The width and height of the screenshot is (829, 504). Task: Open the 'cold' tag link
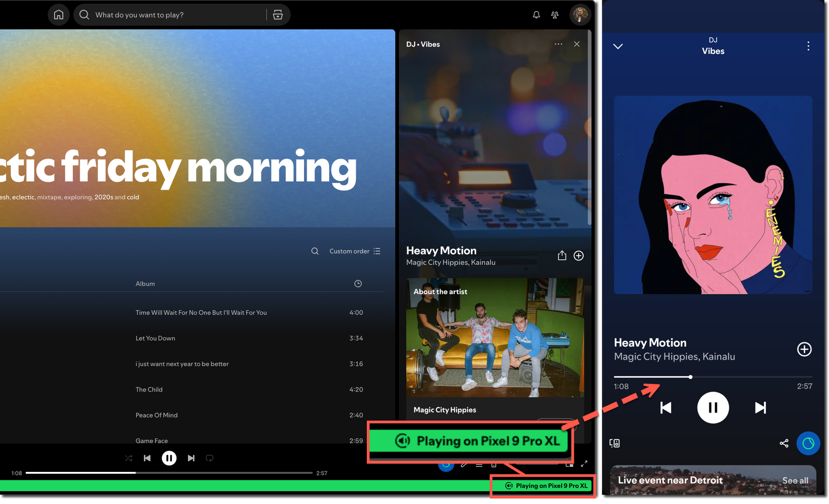133,197
